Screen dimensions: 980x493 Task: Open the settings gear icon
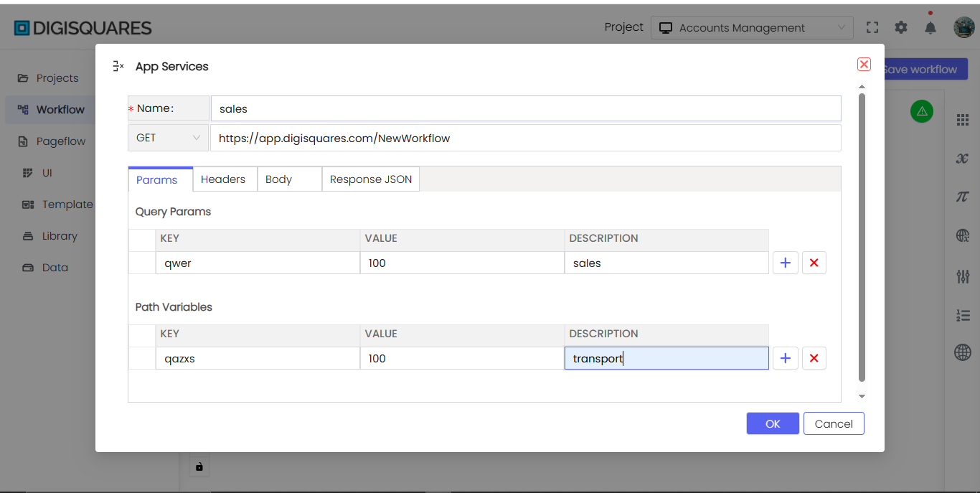click(901, 27)
